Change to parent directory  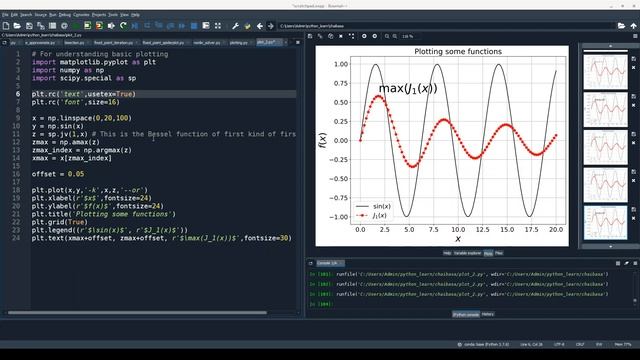[x=633, y=26]
